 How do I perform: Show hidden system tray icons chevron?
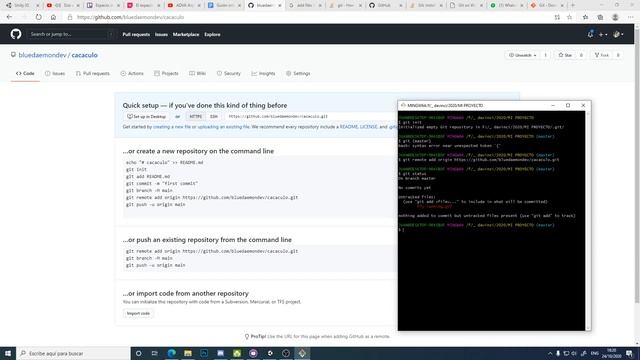tap(550, 353)
